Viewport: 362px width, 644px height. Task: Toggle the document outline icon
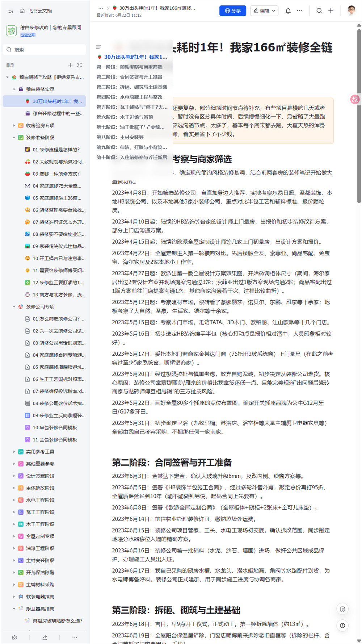pyautogui.click(x=98, y=47)
